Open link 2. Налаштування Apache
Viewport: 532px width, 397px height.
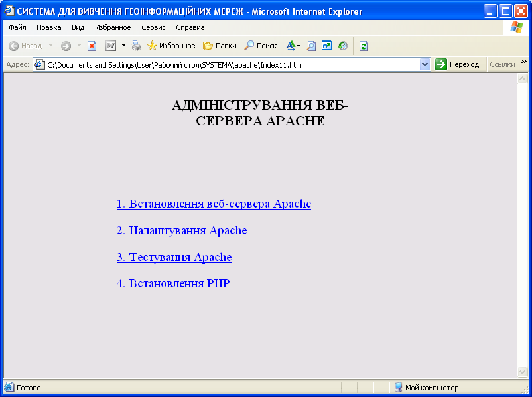point(182,230)
